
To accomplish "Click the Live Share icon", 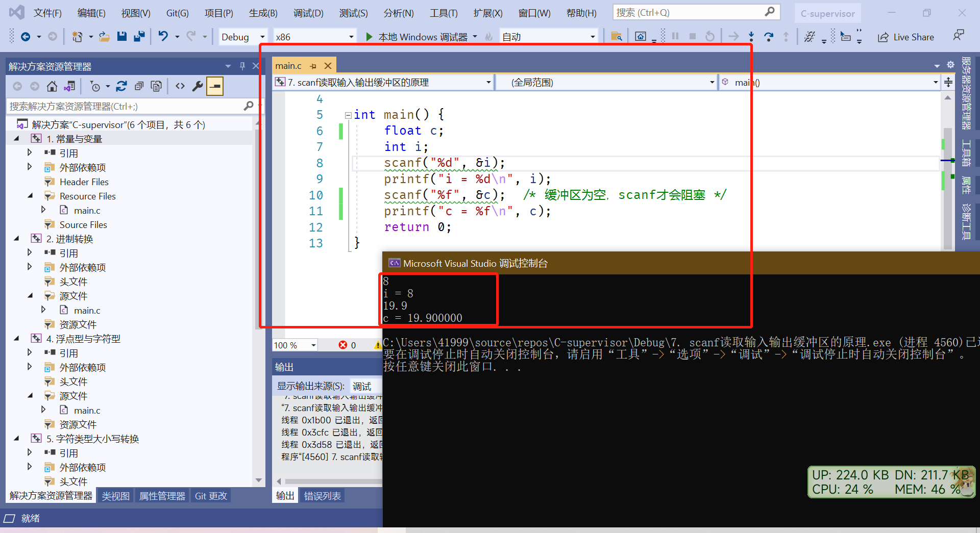I will pos(883,37).
